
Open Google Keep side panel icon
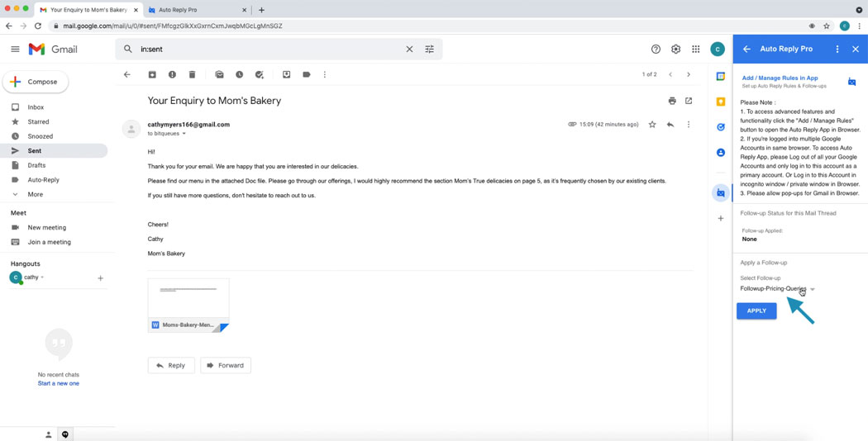[721, 102]
